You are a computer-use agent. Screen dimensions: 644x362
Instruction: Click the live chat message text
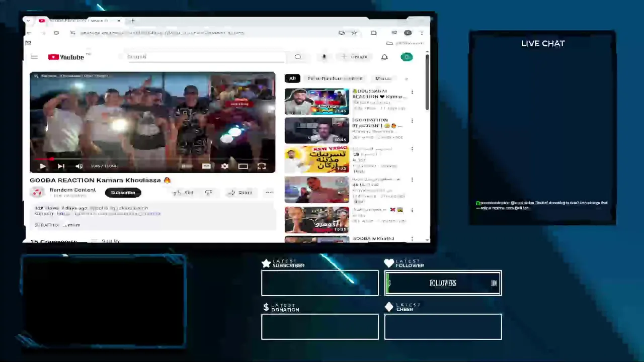click(x=542, y=205)
